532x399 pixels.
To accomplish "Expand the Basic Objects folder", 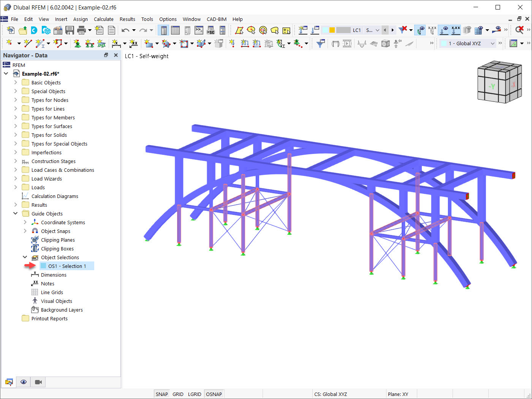I will coord(16,82).
